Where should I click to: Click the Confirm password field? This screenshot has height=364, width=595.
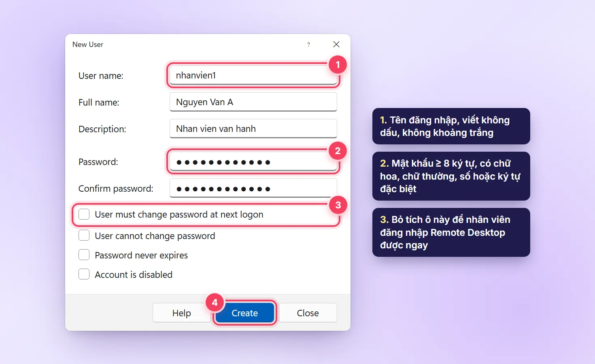(x=253, y=188)
